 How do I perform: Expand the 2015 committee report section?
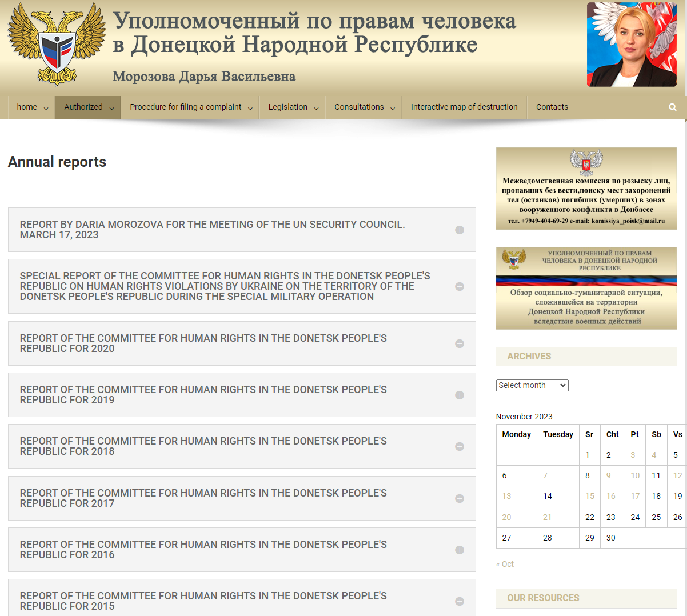click(203, 601)
